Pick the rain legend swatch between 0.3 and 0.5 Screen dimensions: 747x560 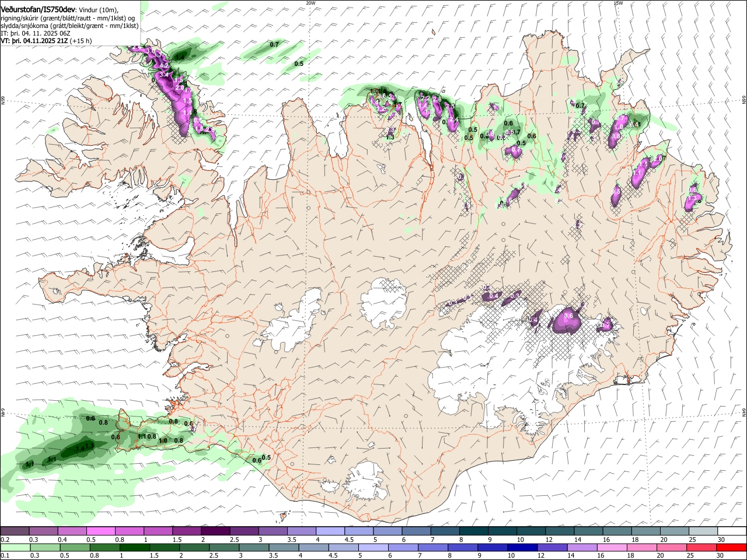pos(46,548)
